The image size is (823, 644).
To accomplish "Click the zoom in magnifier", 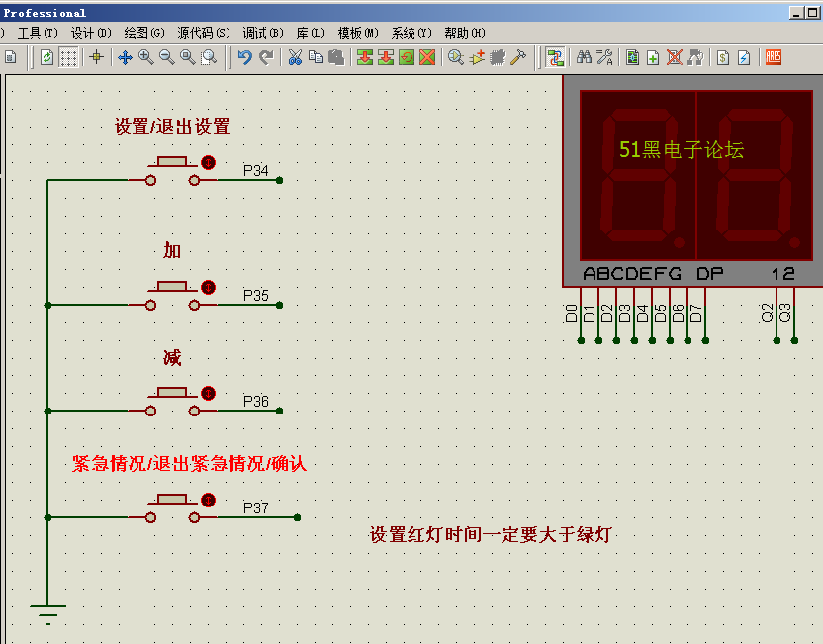I will 145,57.
